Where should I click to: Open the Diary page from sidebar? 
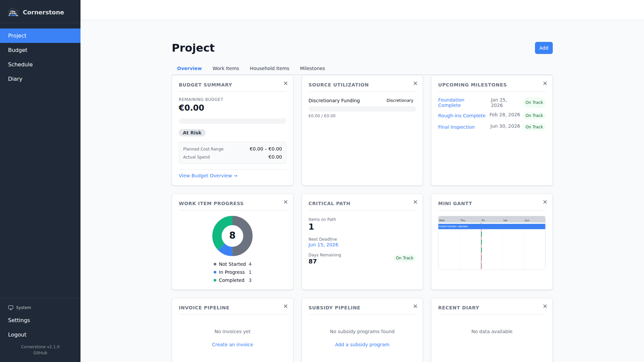click(x=15, y=79)
